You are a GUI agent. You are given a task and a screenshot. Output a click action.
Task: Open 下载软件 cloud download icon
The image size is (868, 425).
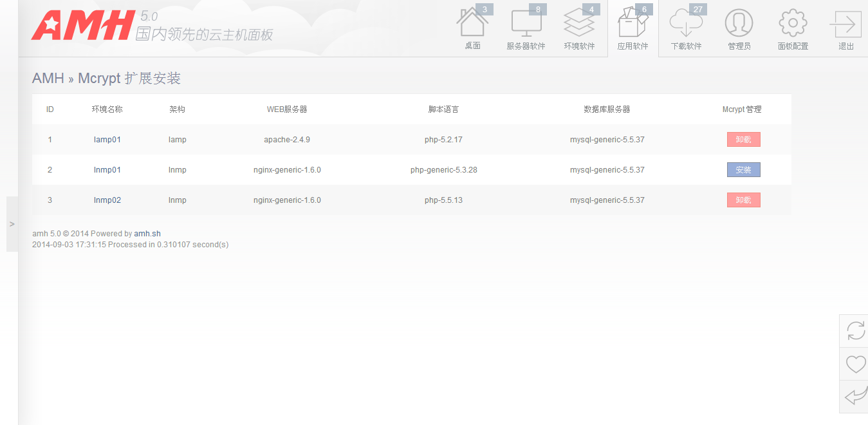point(685,24)
